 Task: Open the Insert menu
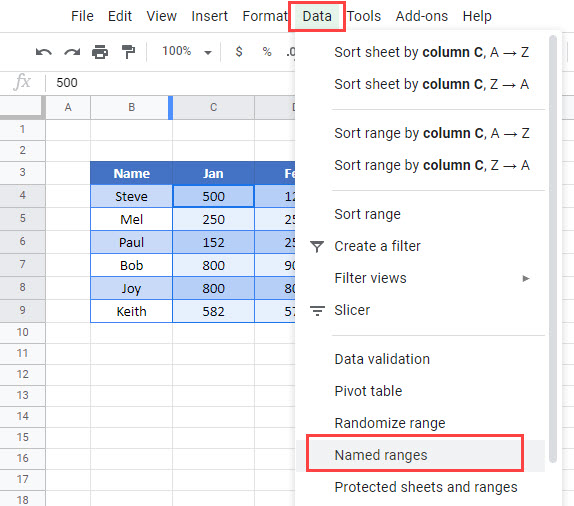209,16
